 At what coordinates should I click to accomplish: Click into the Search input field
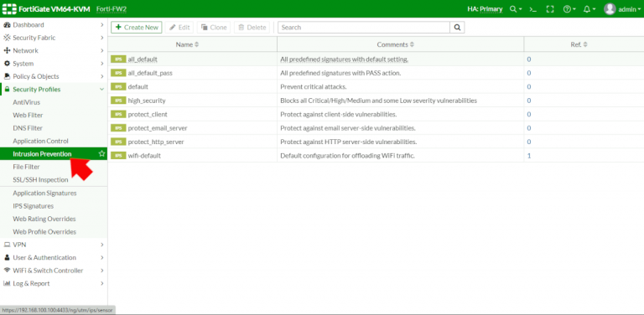click(364, 28)
